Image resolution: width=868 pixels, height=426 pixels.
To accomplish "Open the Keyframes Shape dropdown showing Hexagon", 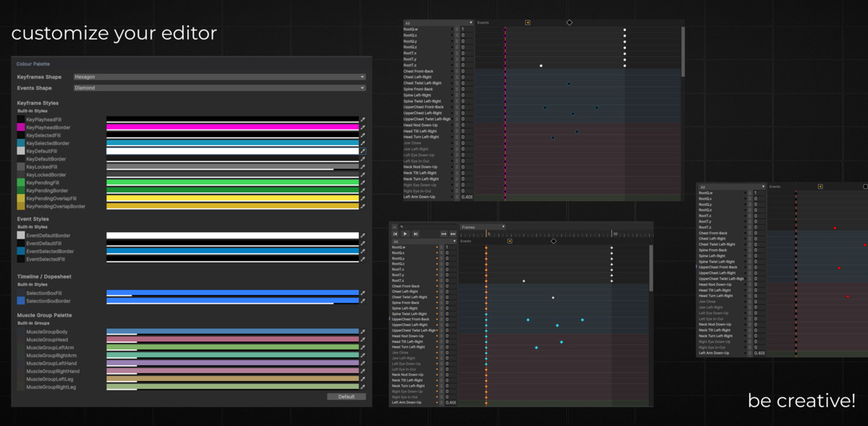I will coord(217,77).
